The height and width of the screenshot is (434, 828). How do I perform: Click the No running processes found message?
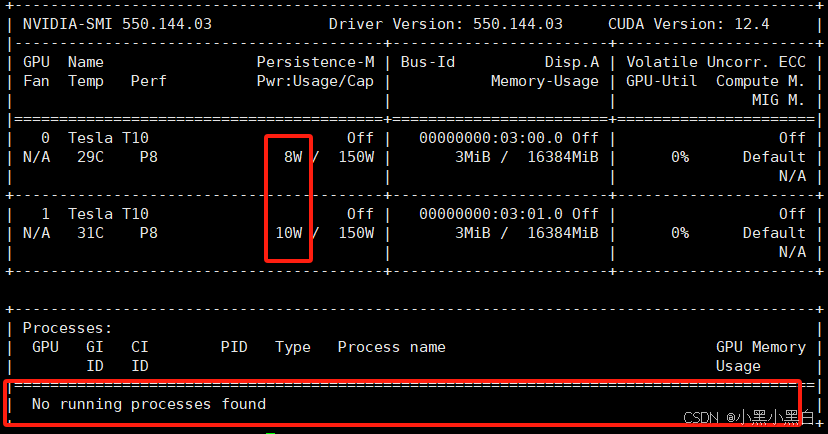(149, 404)
